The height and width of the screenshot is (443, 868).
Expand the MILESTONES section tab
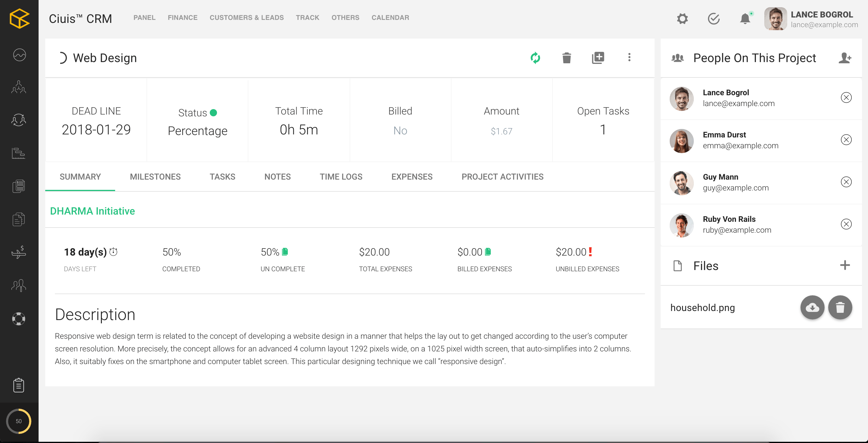(155, 177)
